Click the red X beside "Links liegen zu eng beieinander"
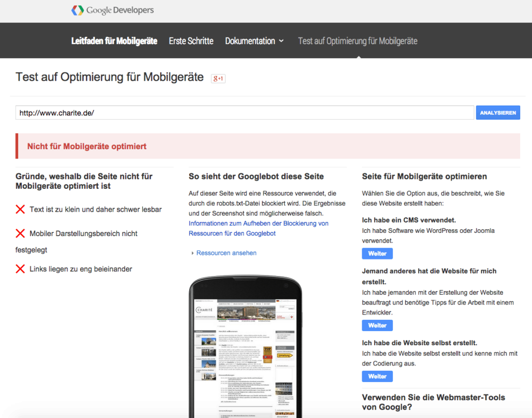 (20, 268)
